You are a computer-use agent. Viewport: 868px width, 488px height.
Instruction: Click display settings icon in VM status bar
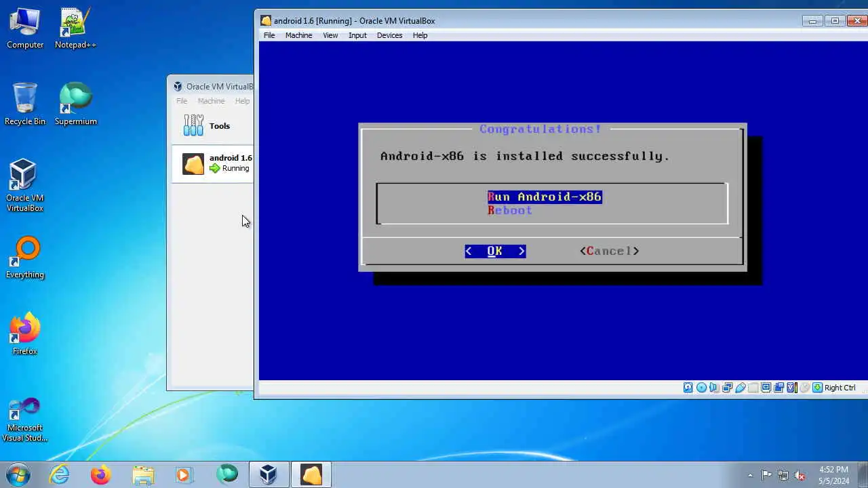pos(766,388)
